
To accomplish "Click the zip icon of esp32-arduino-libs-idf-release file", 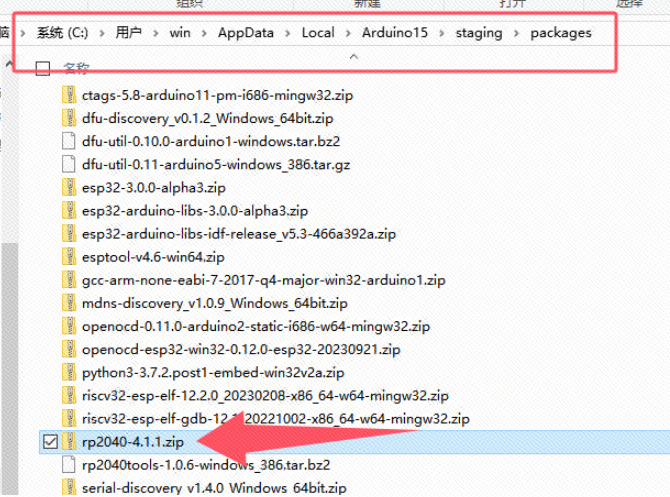I will coord(69,233).
